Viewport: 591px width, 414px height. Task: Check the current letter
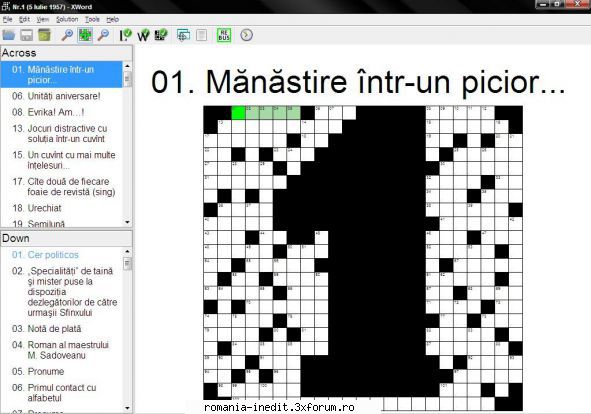tap(125, 35)
